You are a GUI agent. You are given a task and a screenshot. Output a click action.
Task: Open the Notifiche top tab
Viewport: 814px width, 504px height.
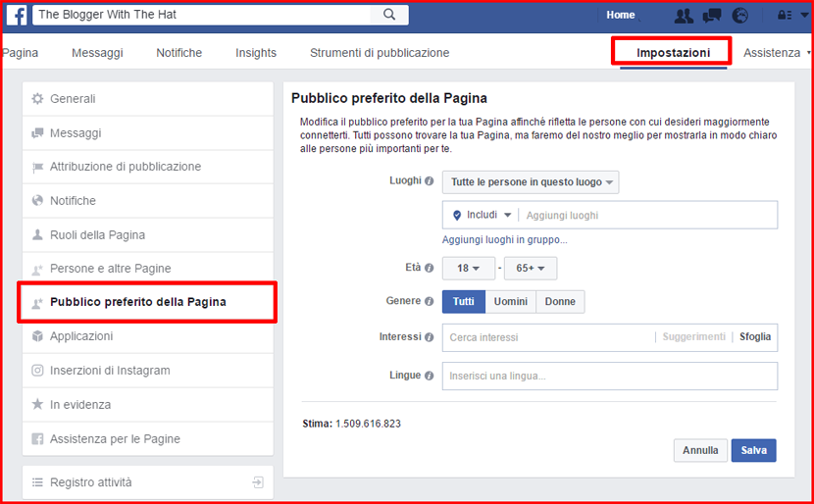point(179,53)
